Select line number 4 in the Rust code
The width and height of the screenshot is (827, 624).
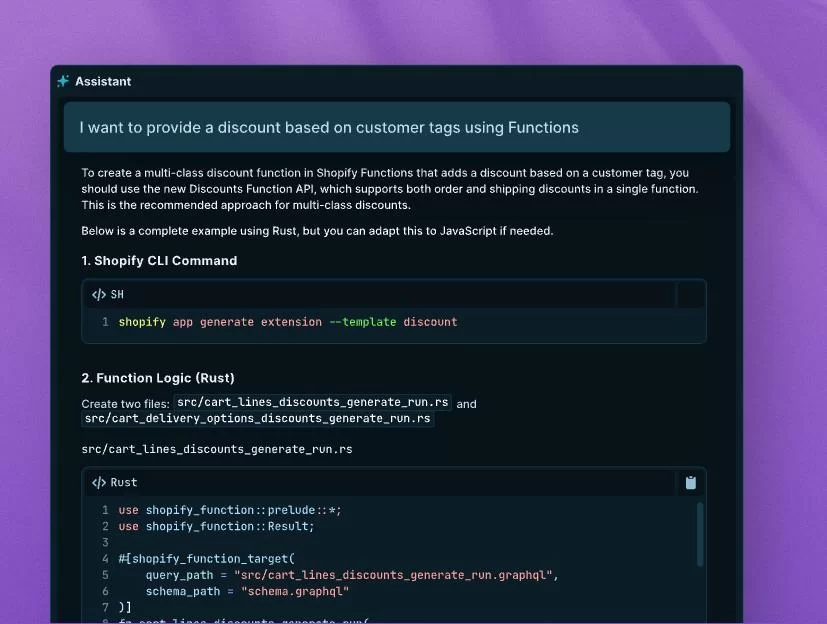(104, 558)
